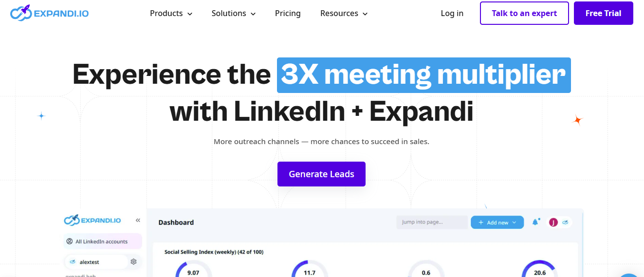The width and height of the screenshot is (644, 277).
Task: Start a Free Trial
Action: 603,13
